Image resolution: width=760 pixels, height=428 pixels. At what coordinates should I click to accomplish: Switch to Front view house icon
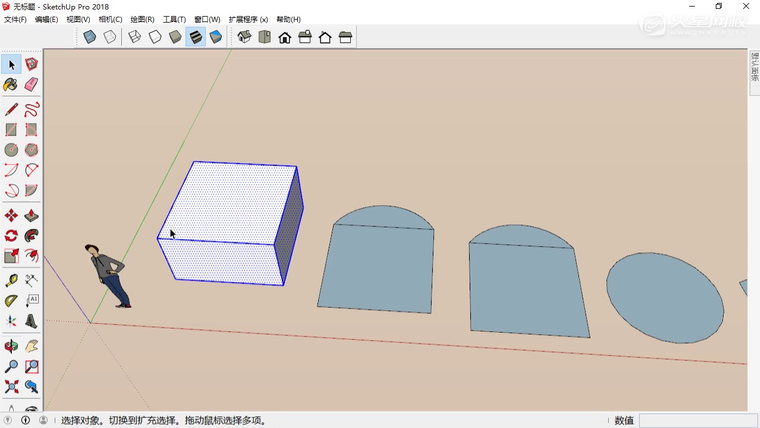pyautogui.click(x=285, y=37)
